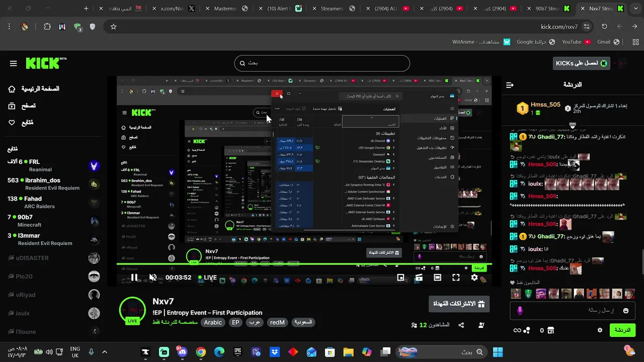Viewport: 644px width, 362px height.
Task: Open the stream clip icon
Action: click(x=419, y=278)
